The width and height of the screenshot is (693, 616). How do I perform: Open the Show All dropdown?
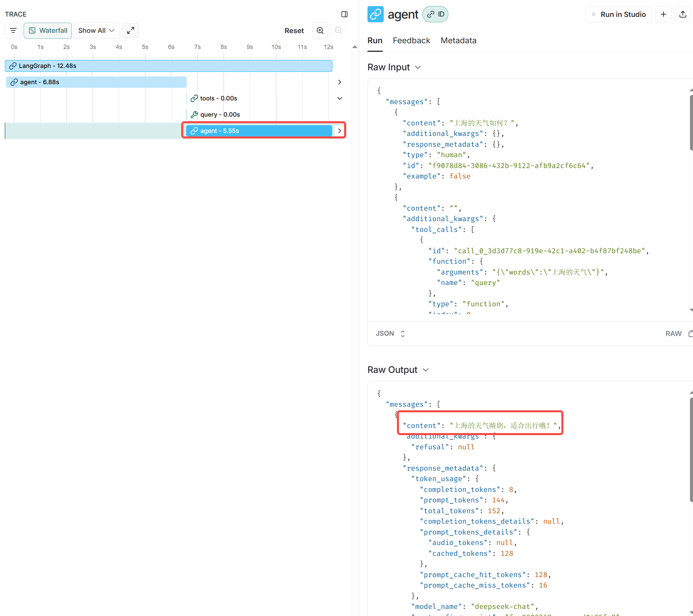point(96,30)
